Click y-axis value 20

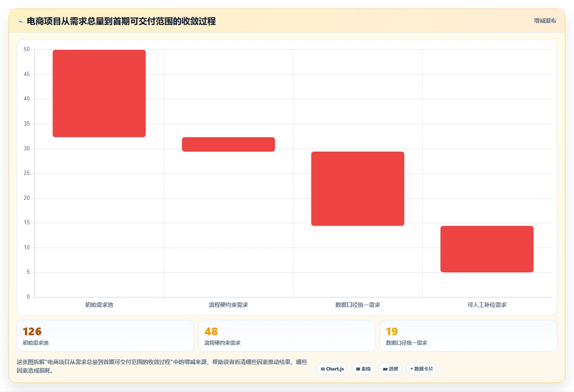27,198
